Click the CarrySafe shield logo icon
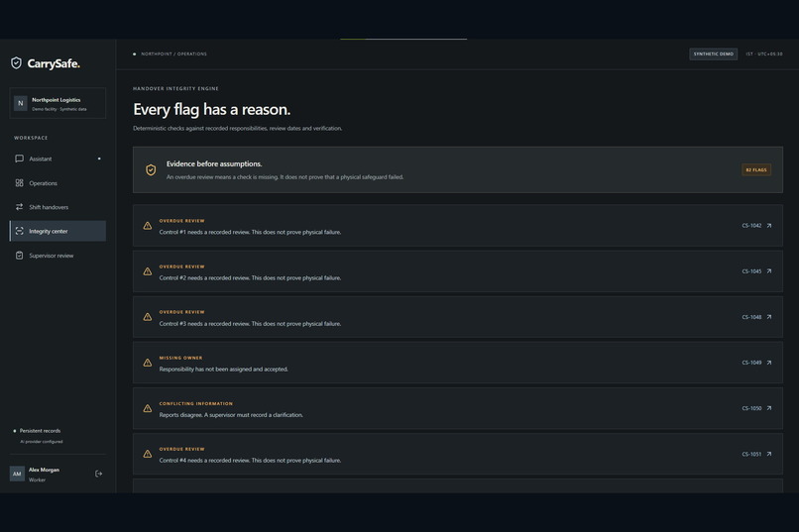799x532 pixels. click(x=16, y=63)
